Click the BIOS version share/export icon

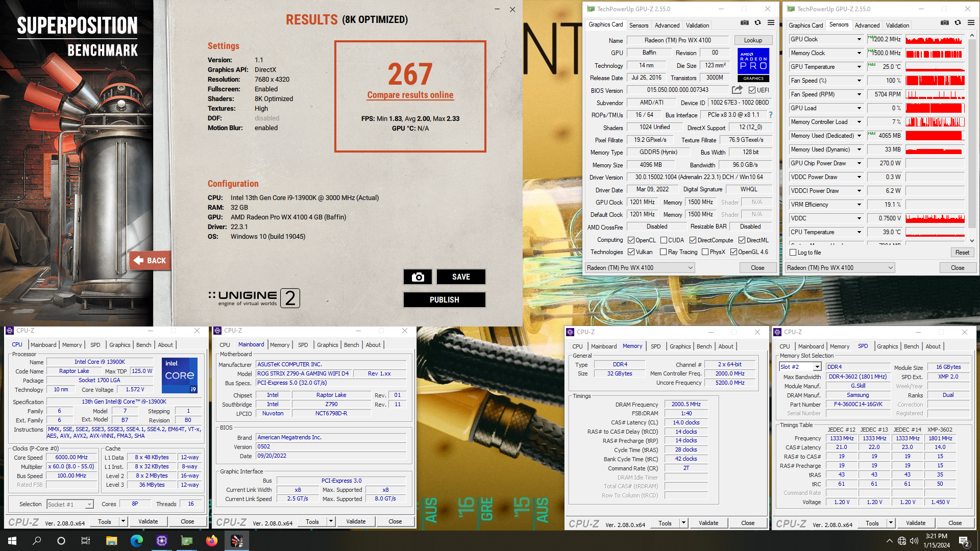click(737, 90)
